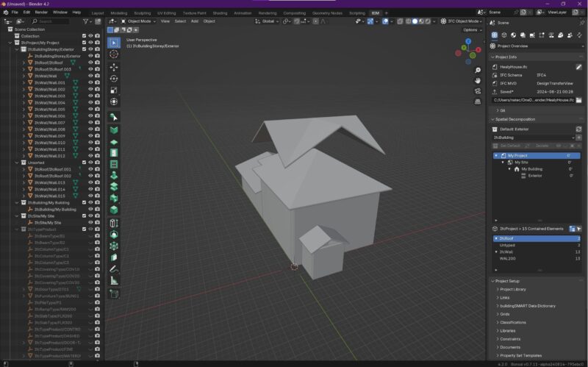Uncheck the Collection exclude checkbox
The height and width of the screenshot is (367, 588).
82,36
